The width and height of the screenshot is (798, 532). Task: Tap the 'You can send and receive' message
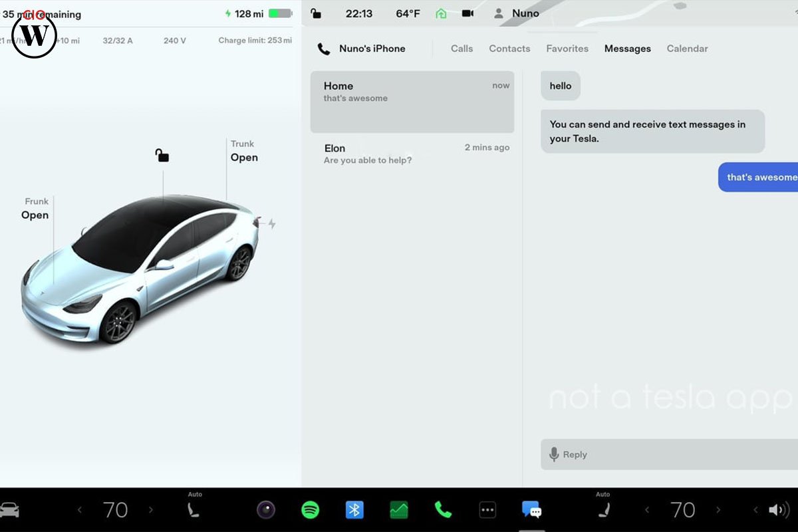[x=652, y=131]
